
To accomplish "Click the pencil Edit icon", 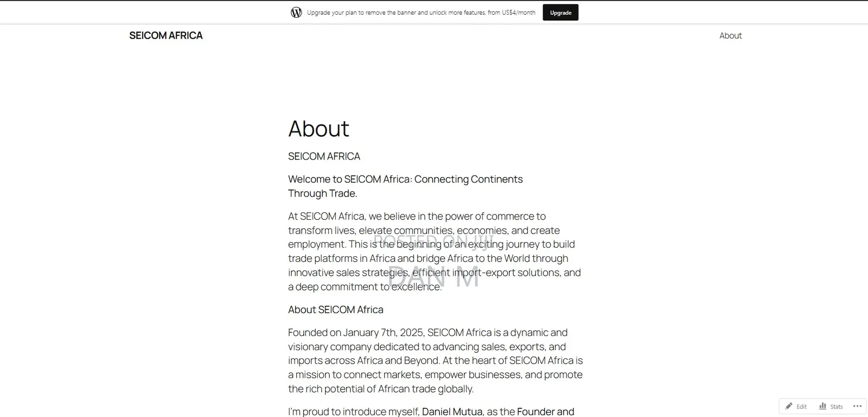I will pos(789,406).
